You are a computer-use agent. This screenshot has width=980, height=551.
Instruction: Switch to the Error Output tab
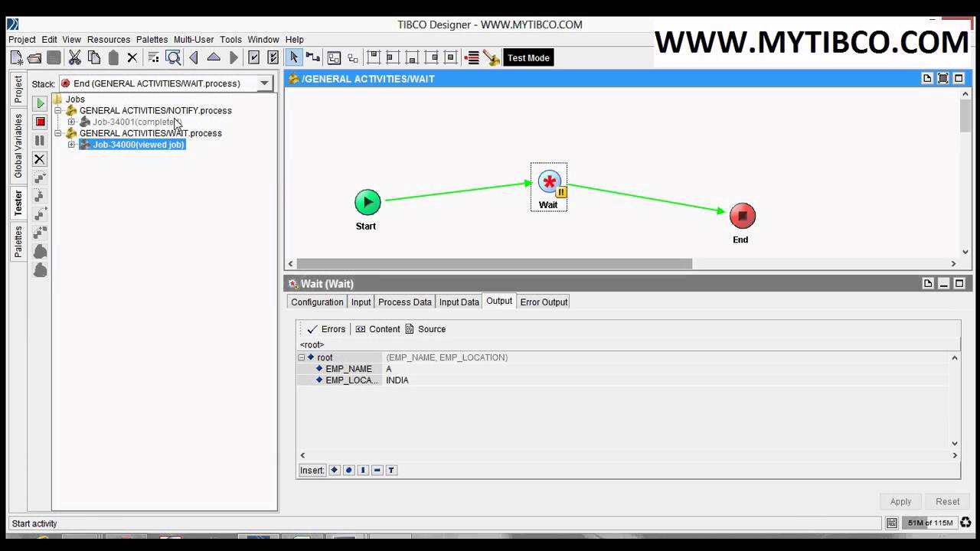[544, 302]
